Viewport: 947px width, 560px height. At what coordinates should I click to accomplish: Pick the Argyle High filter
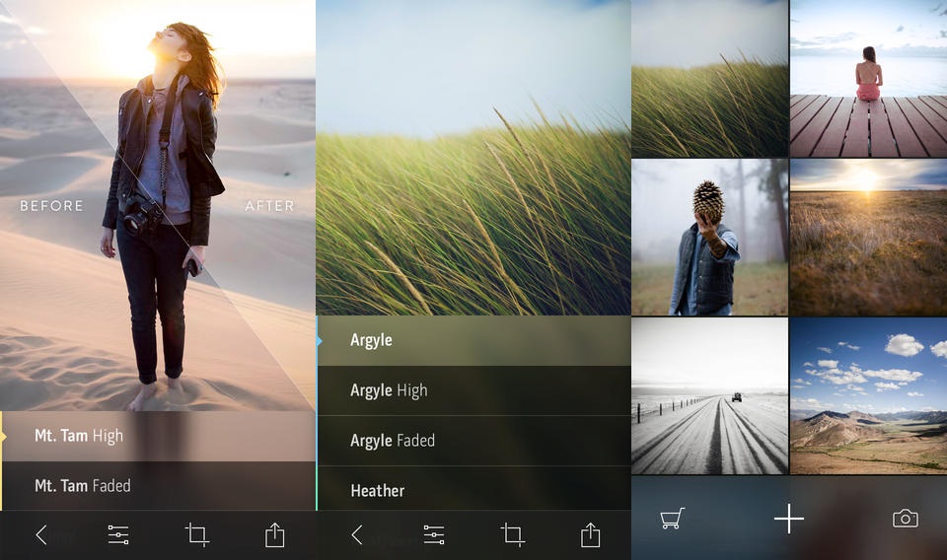click(473, 390)
